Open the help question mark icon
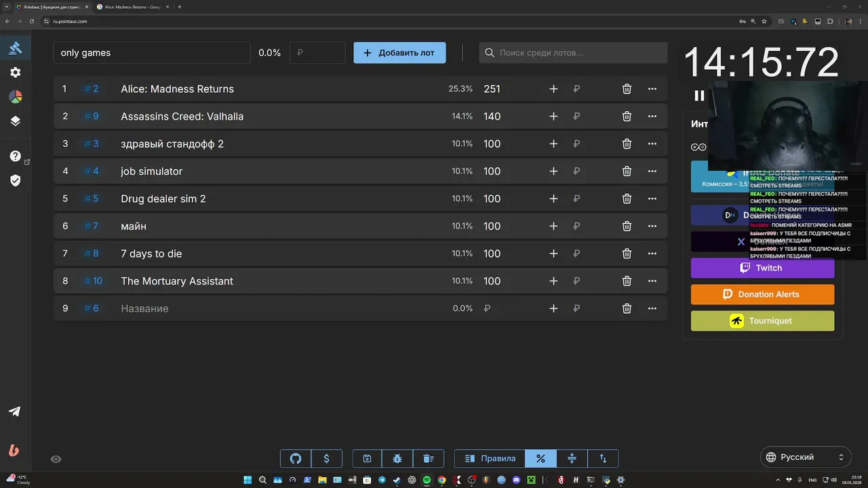Viewport: 868px width, 488px height. 15,156
